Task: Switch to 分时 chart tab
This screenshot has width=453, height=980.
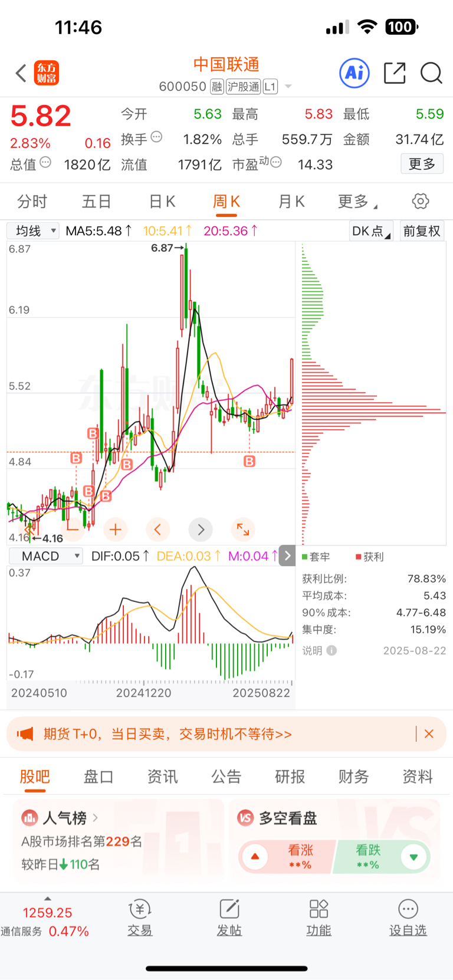Action: [x=32, y=202]
